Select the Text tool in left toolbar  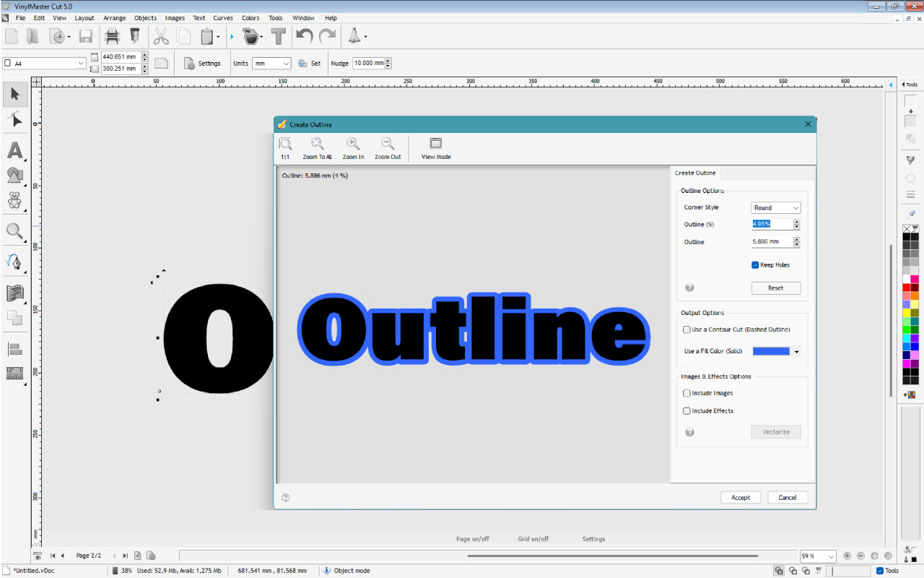point(14,150)
